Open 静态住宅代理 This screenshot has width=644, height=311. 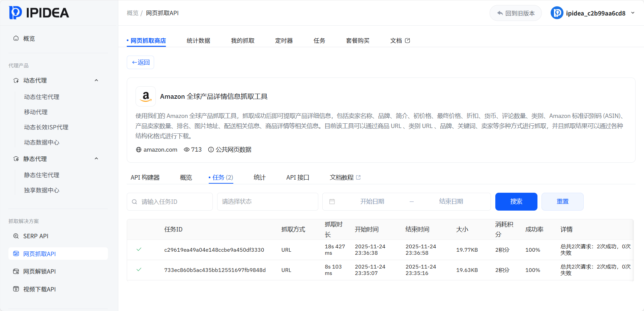click(41, 175)
